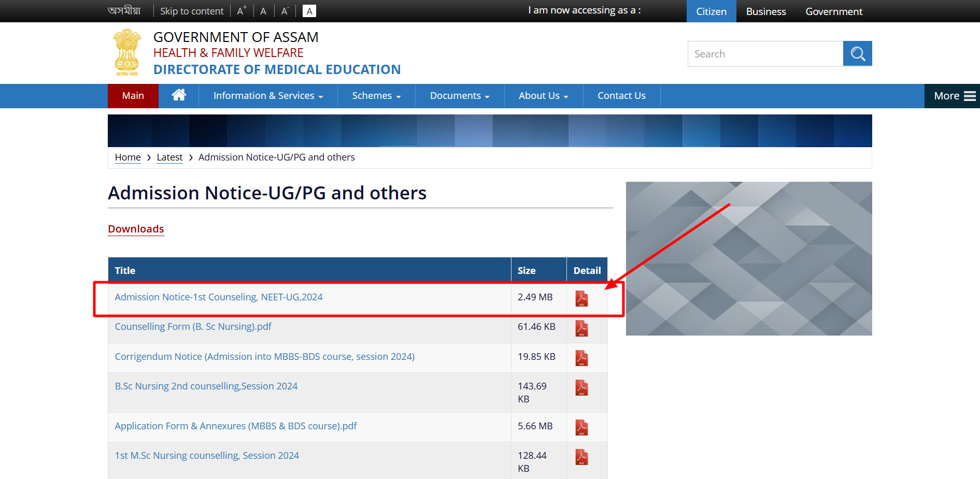Open 1st M.Sc Nursing counselling, Session 2024 link

pos(207,456)
